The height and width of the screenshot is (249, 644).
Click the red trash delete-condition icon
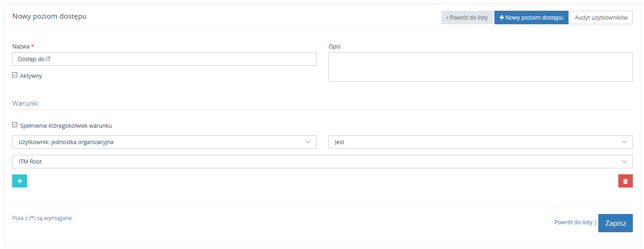pos(625,181)
